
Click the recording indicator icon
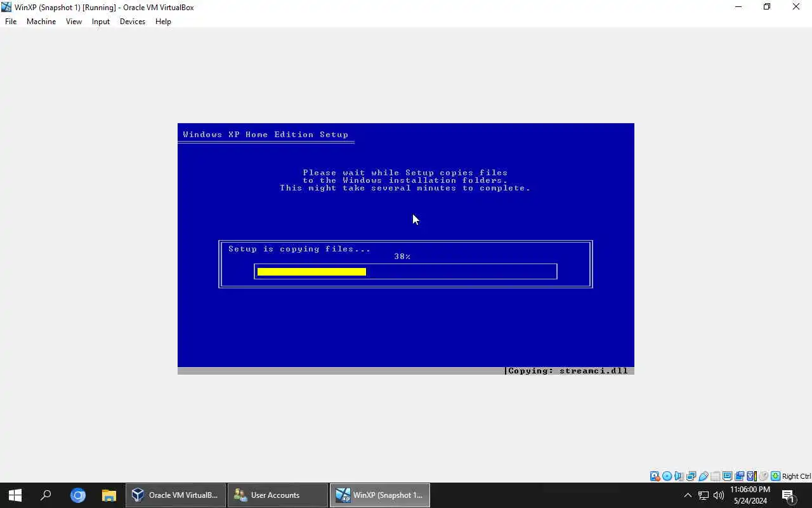coord(739,476)
